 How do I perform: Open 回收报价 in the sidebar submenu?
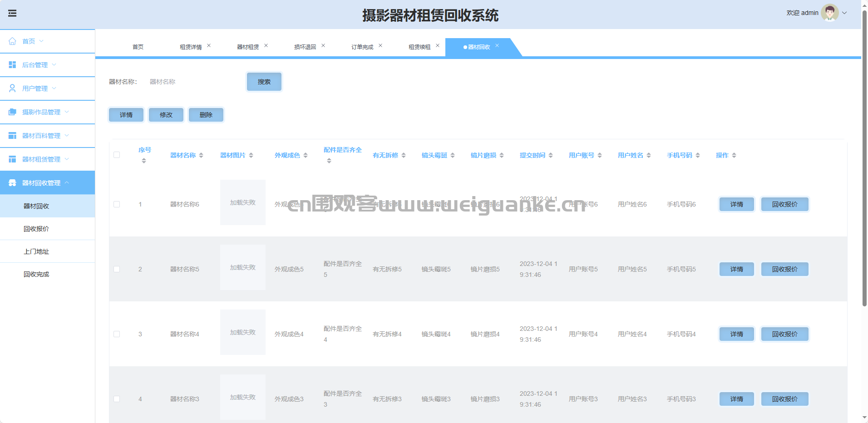pyautogui.click(x=36, y=229)
